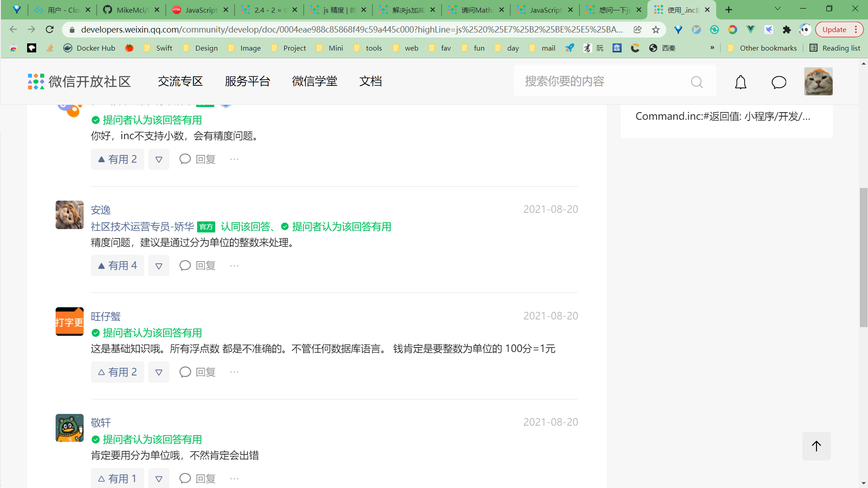The image size is (868, 488).
Task: Click the Update browser button
Action: [834, 30]
